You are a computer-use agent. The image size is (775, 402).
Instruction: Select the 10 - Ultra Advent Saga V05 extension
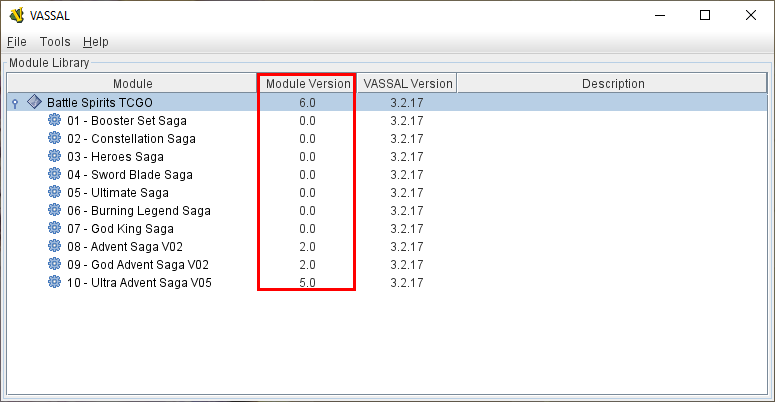(139, 282)
